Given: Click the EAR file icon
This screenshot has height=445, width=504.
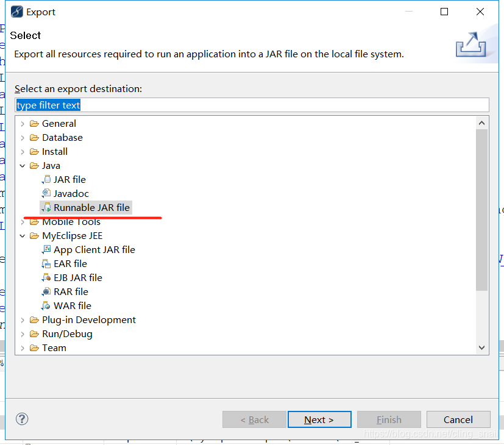Looking at the screenshot, I should point(46,264).
